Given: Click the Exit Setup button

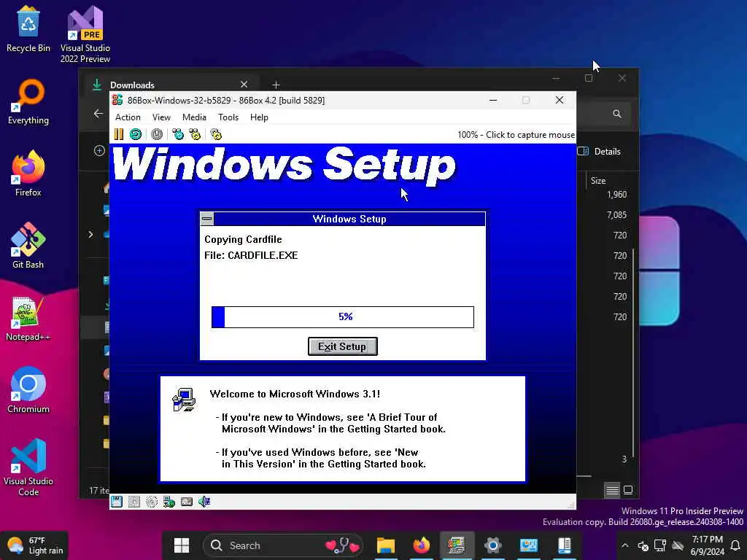Looking at the screenshot, I should click(x=343, y=346).
